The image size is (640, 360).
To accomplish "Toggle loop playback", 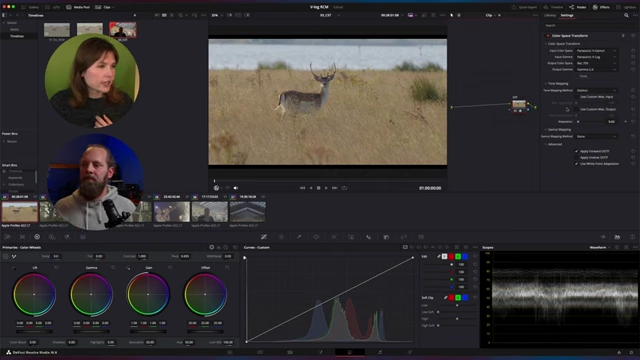I will pos(344,188).
